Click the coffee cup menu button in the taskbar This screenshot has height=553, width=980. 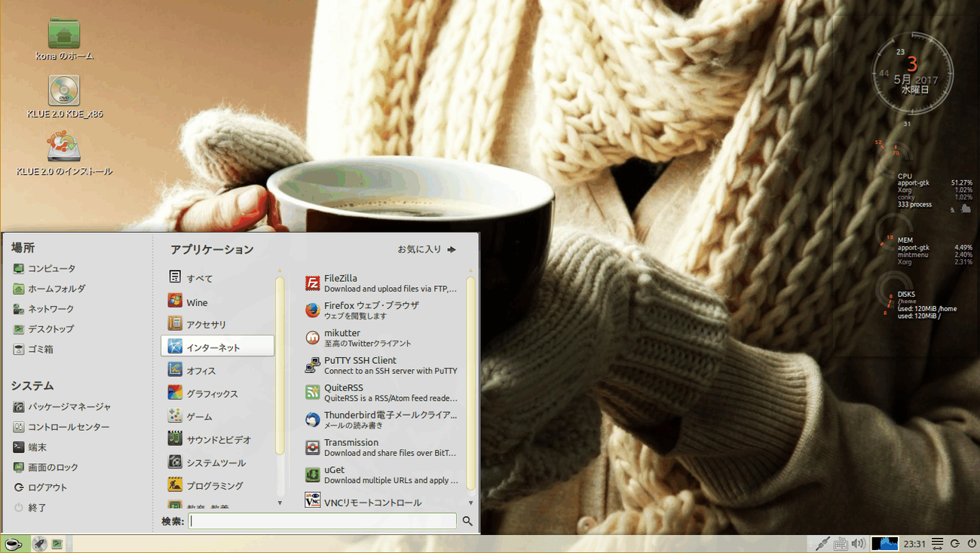coord(14,544)
